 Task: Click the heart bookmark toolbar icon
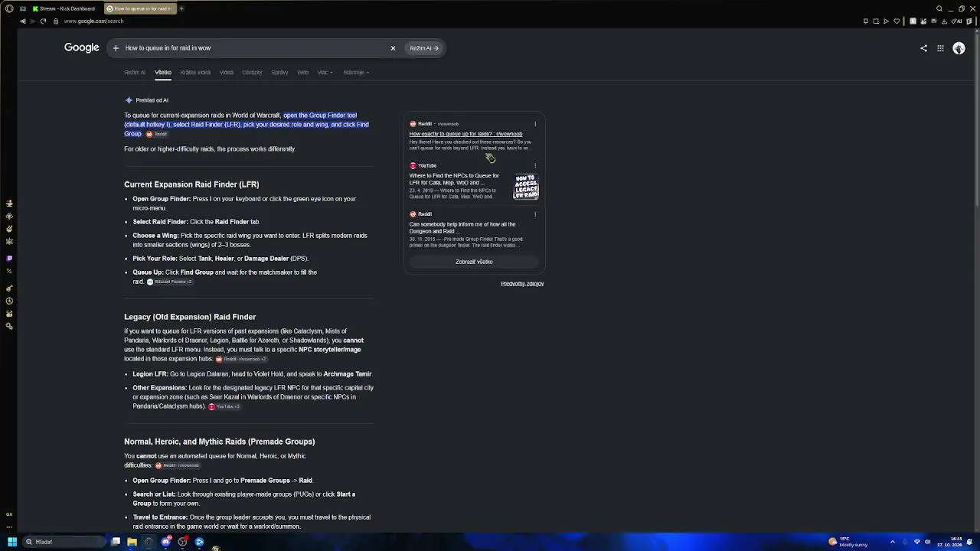(x=897, y=21)
